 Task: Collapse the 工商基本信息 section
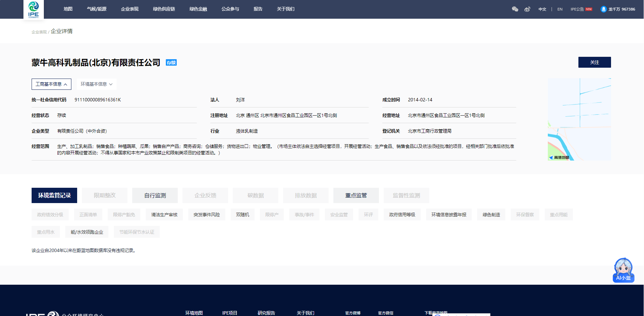(x=51, y=84)
